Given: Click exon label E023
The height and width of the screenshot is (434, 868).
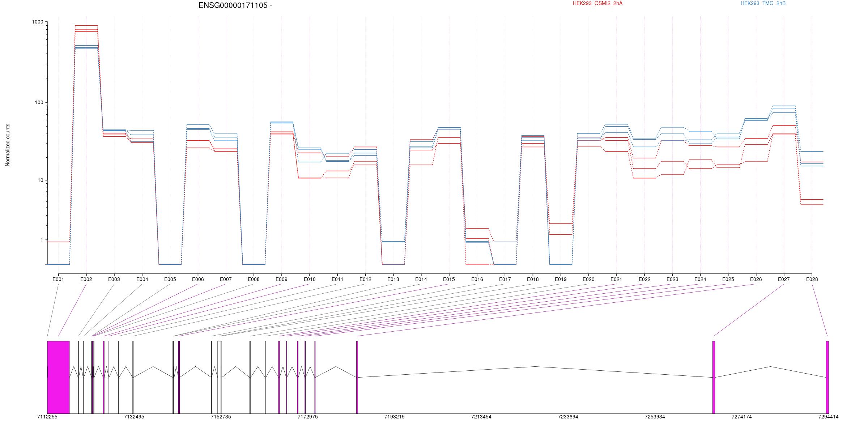Looking at the screenshot, I should click(672, 279).
